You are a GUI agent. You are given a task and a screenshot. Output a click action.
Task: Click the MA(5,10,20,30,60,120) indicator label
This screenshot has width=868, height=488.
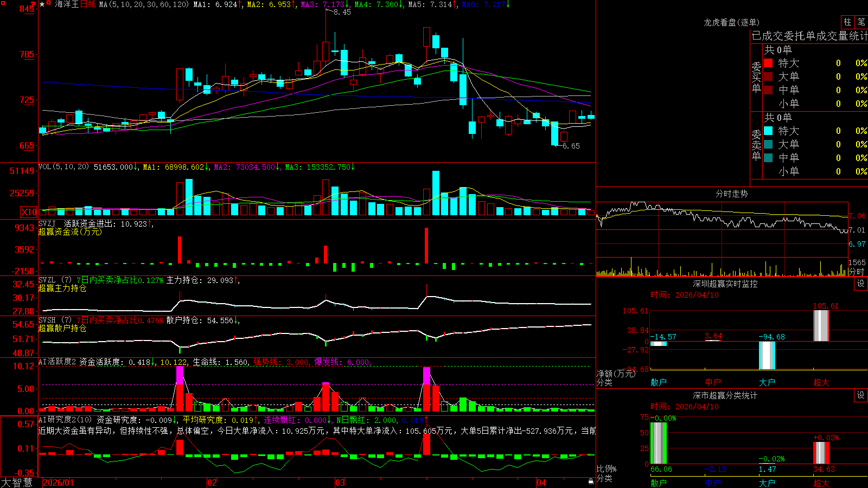pos(144,4)
